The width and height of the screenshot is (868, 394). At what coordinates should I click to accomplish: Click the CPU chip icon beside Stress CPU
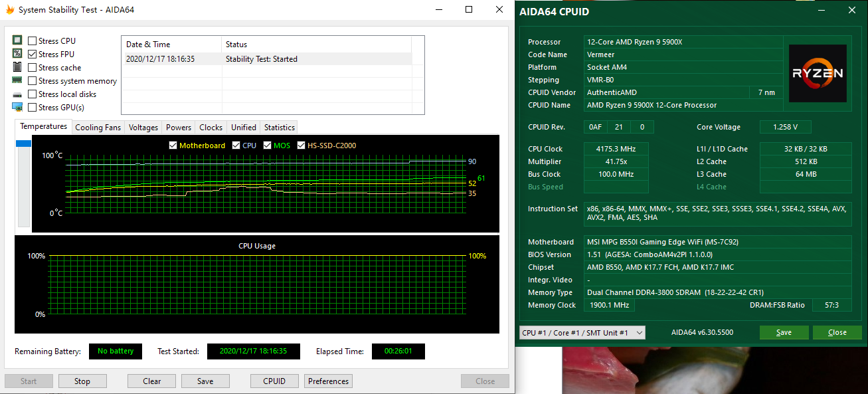point(17,41)
